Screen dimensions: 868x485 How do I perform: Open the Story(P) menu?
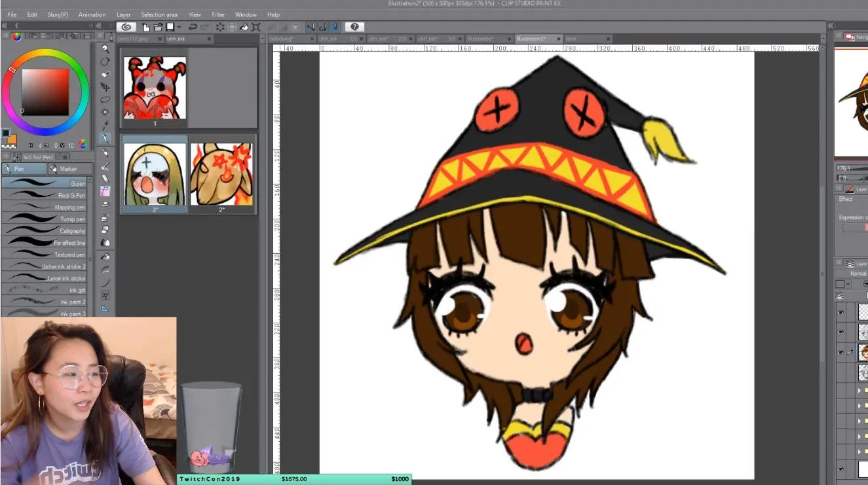[x=58, y=14]
